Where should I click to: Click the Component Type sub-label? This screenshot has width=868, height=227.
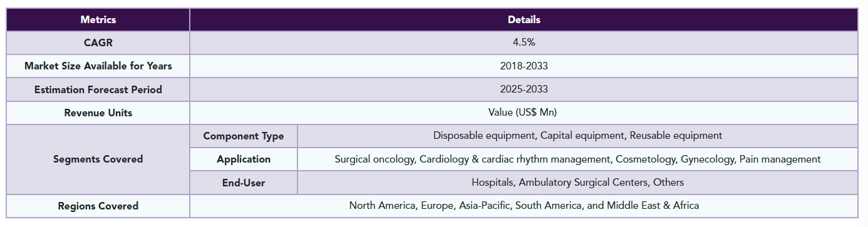click(x=244, y=136)
